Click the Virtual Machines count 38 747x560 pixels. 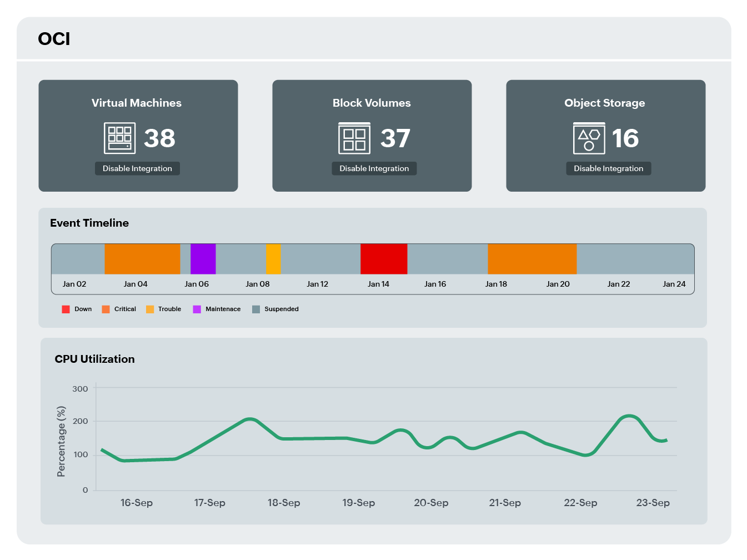pos(159,138)
